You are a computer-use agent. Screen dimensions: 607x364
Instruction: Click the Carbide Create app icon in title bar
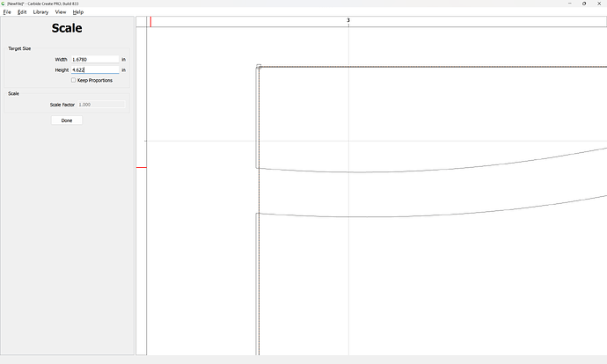(x=4, y=4)
